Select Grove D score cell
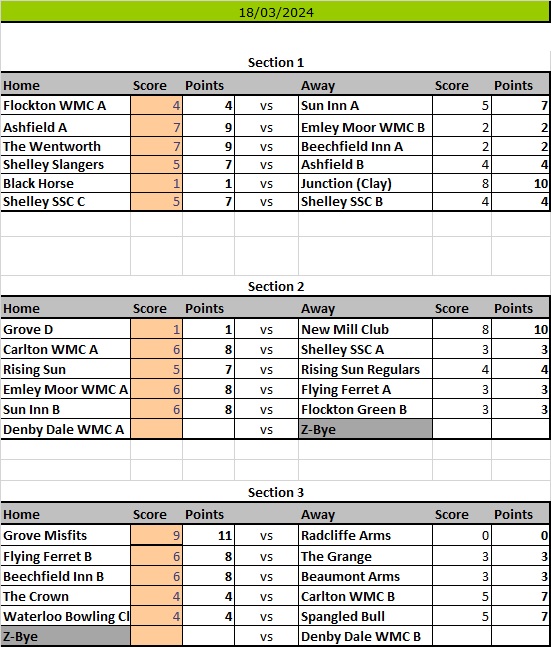551x647 pixels. (156, 329)
